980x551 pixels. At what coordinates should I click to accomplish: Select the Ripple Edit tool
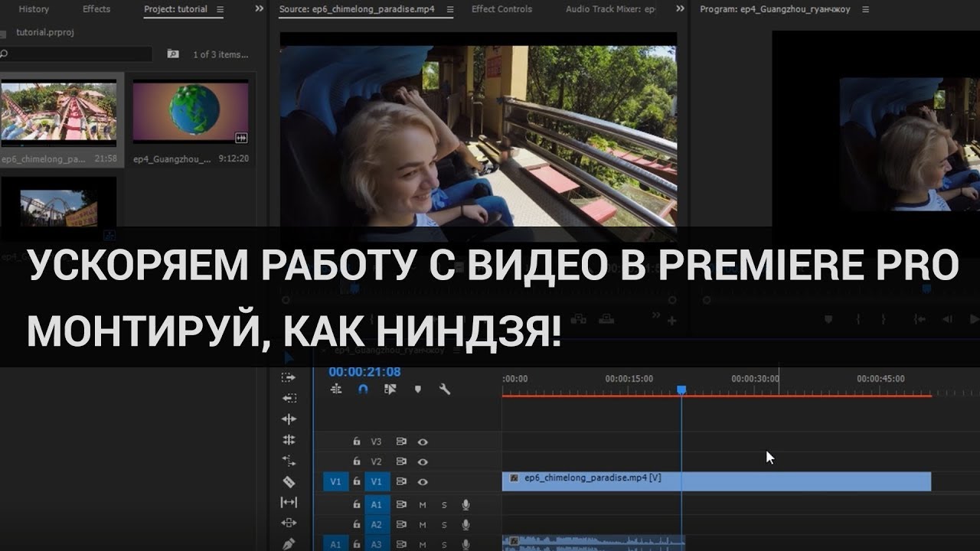click(289, 419)
